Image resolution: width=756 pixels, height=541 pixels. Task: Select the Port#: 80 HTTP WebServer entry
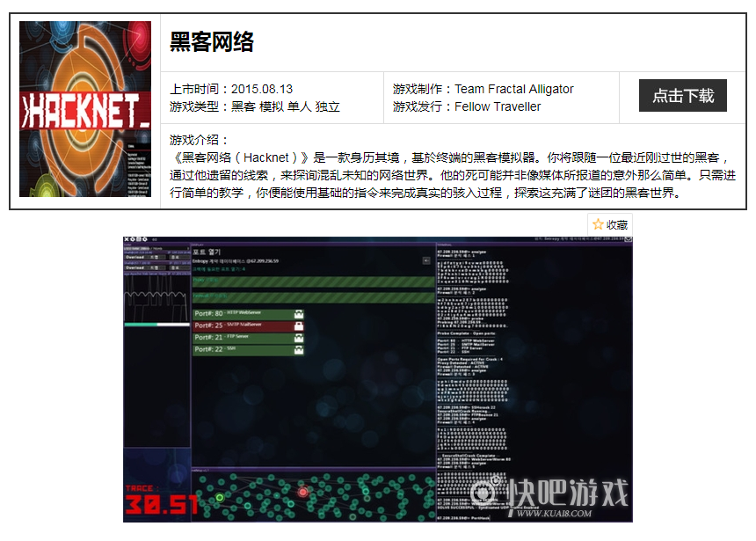248,314
